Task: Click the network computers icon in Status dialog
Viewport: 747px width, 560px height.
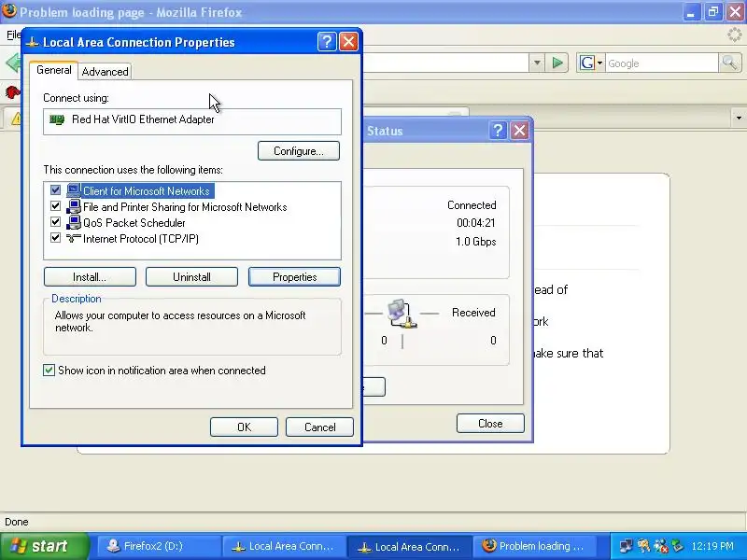Action: pyautogui.click(x=402, y=314)
